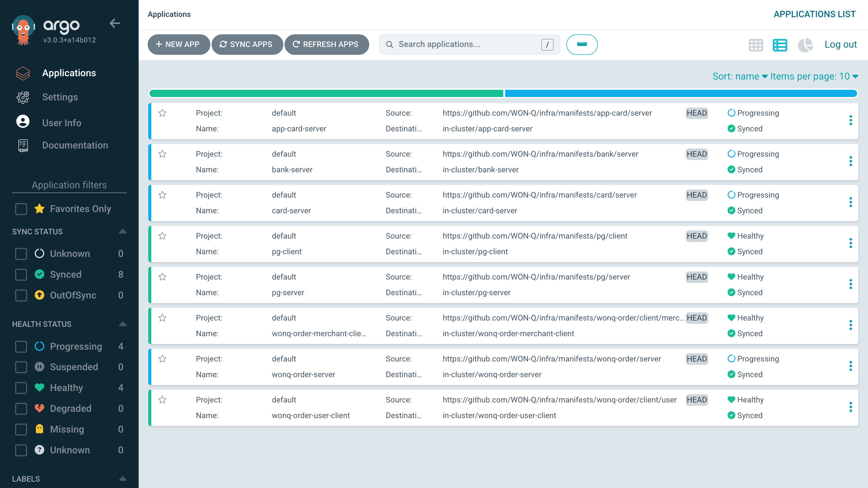Select the list view icon
This screenshot has width=868, height=488.
coord(780,45)
